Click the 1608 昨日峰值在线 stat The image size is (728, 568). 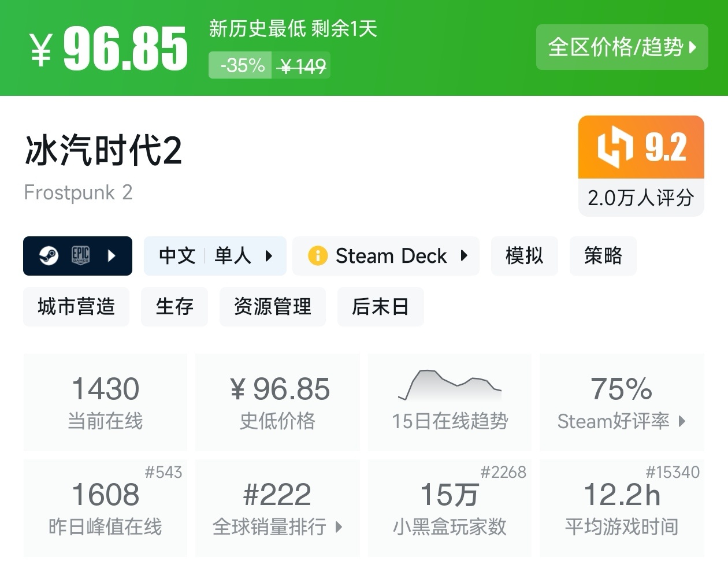105,508
